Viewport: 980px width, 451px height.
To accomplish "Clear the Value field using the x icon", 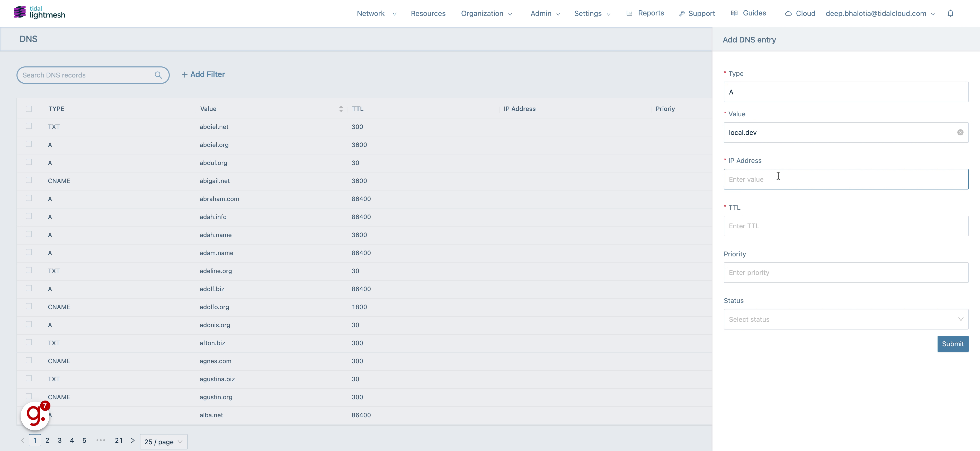I will click(x=961, y=133).
